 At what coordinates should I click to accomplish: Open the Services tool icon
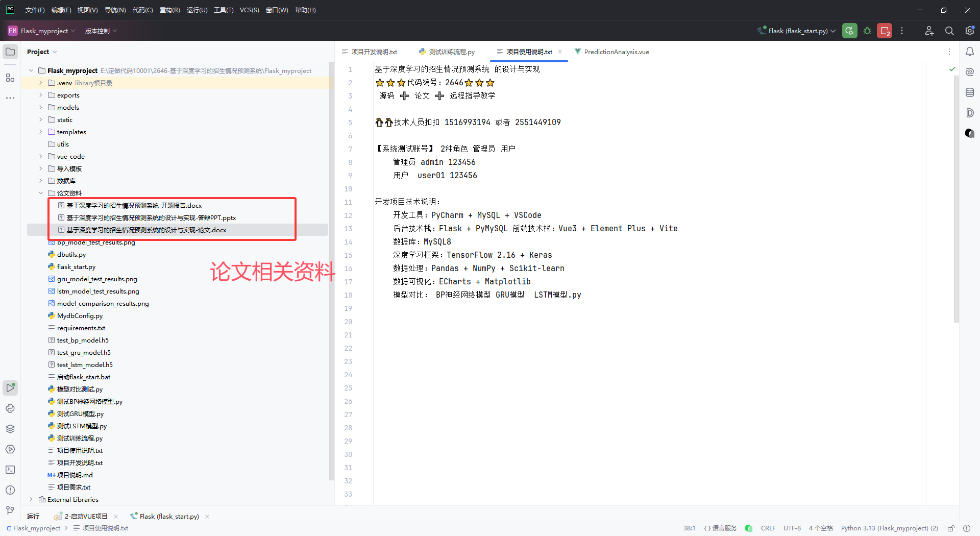(x=10, y=449)
